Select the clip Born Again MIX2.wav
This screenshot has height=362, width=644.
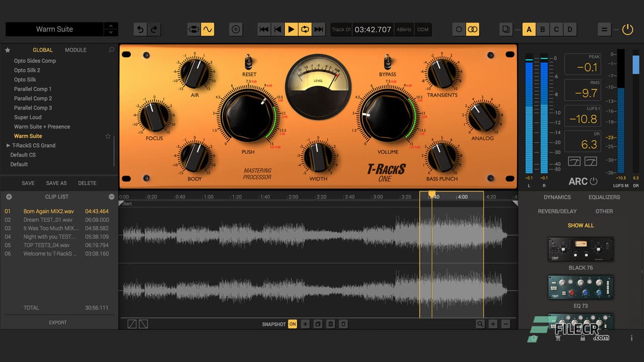click(x=48, y=211)
